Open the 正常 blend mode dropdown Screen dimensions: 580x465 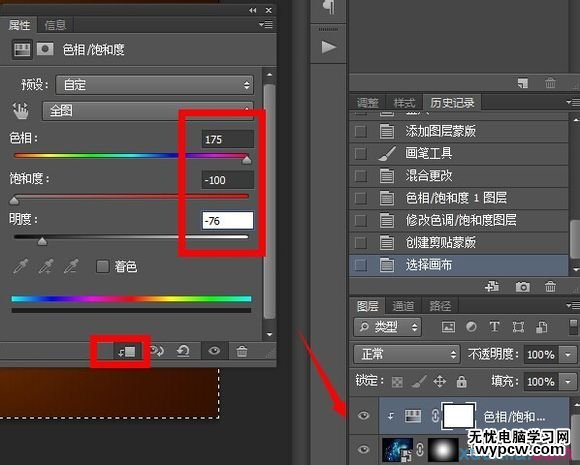pyautogui.click(x=407, y=354)
